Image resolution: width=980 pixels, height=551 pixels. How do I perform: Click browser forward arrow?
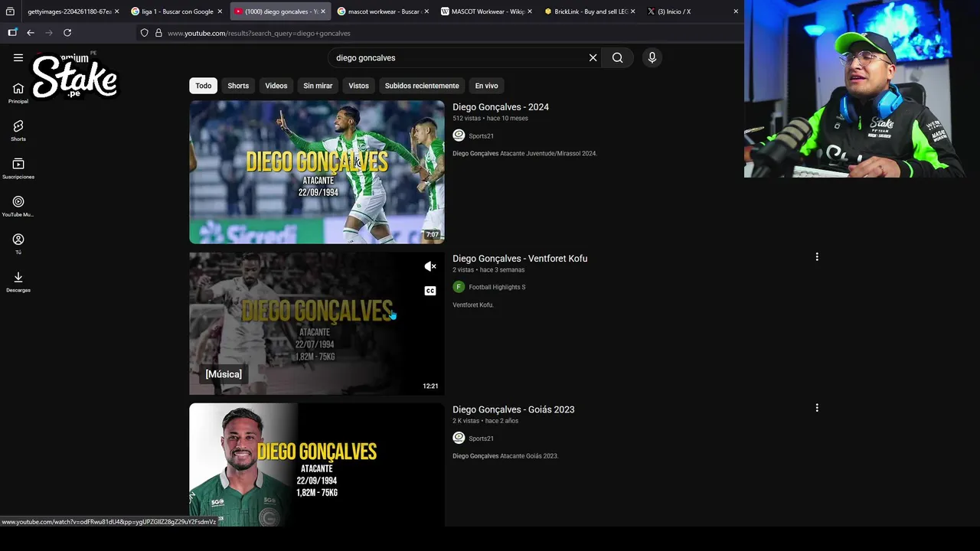tap(49, 33)
